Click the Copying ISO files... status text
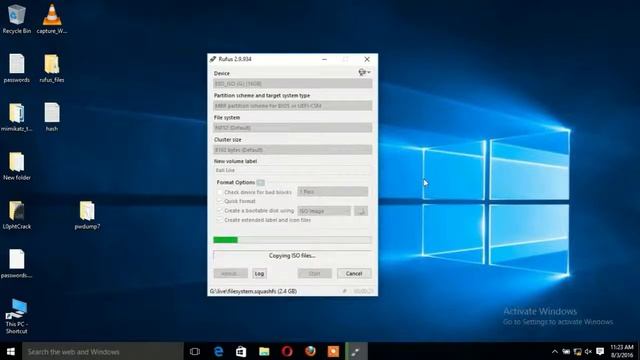This screenshot has height=360, width=640. pyautogui.click(x=292, y=256)
